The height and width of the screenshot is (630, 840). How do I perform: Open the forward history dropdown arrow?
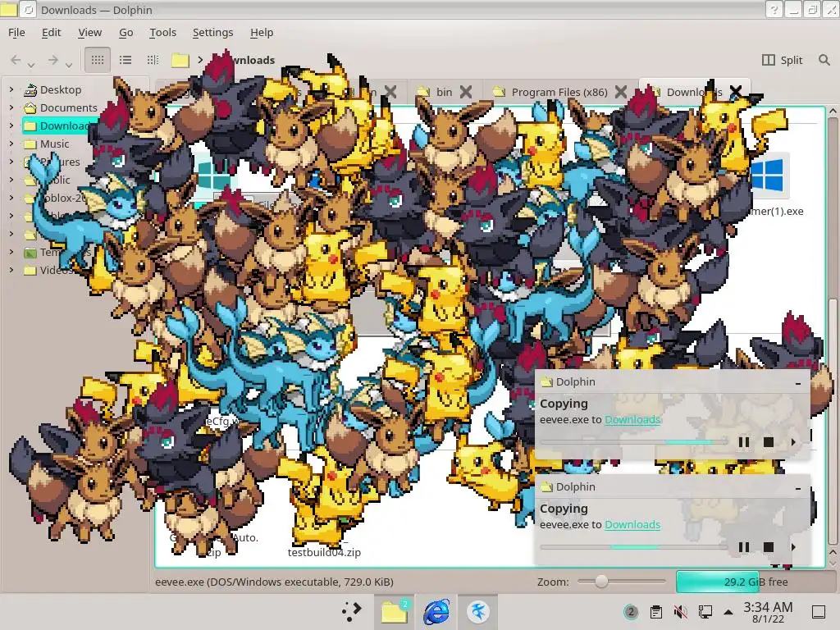pyautogui.click(x=69, y=65)
